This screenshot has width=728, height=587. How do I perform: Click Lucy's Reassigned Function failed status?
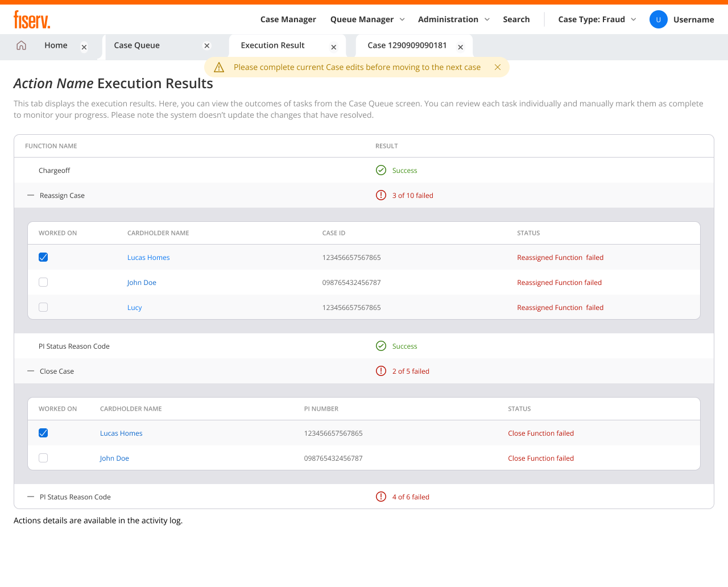(560, 307)
